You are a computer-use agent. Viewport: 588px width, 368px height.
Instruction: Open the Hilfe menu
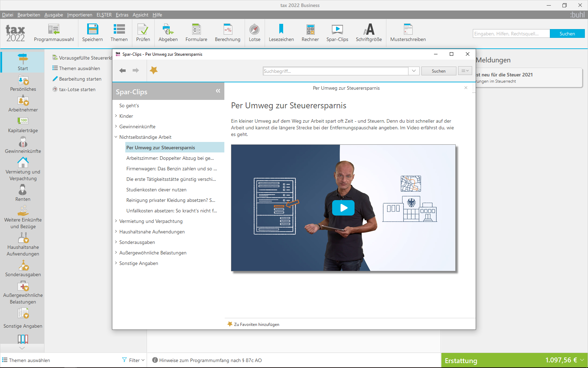157,15
